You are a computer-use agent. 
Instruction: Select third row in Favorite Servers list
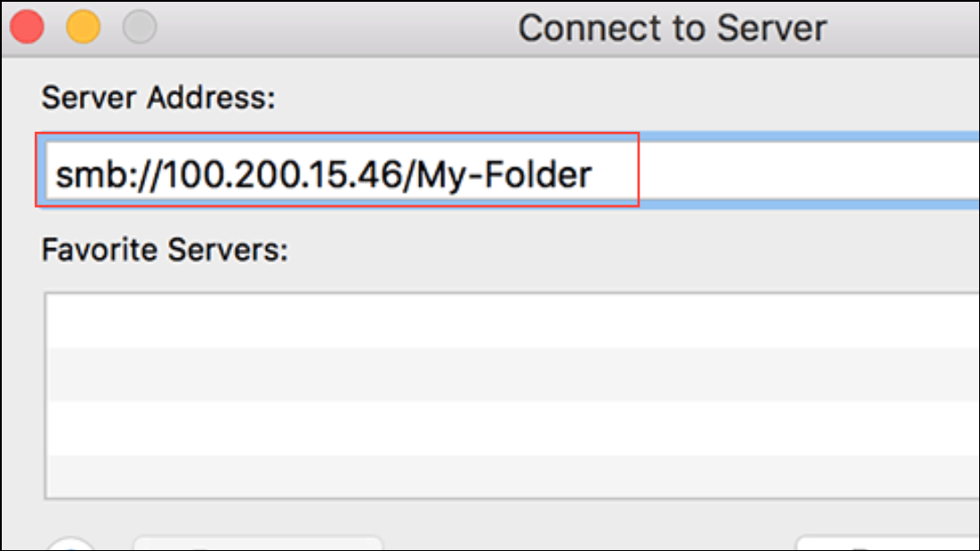click(514, 427)
